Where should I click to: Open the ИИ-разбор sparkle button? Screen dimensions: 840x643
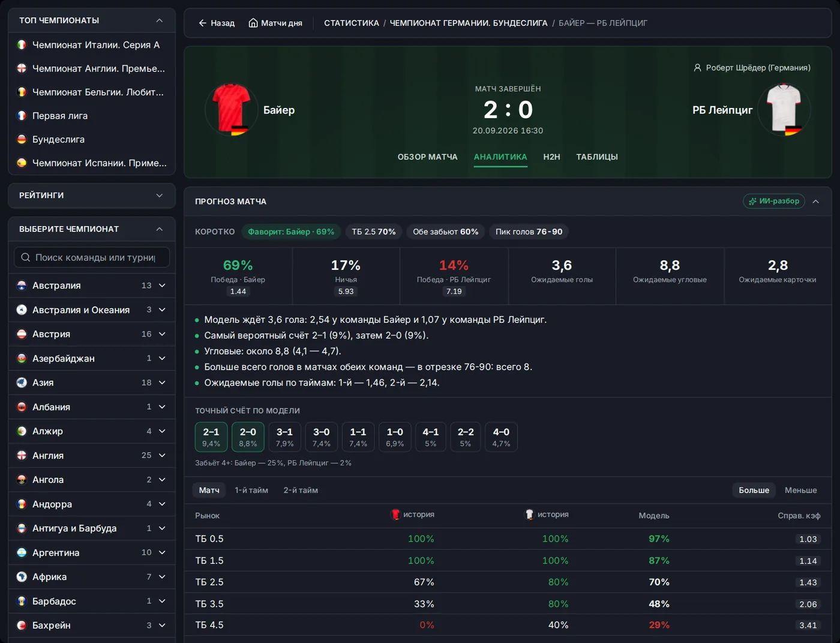click(x=774, y=201)
